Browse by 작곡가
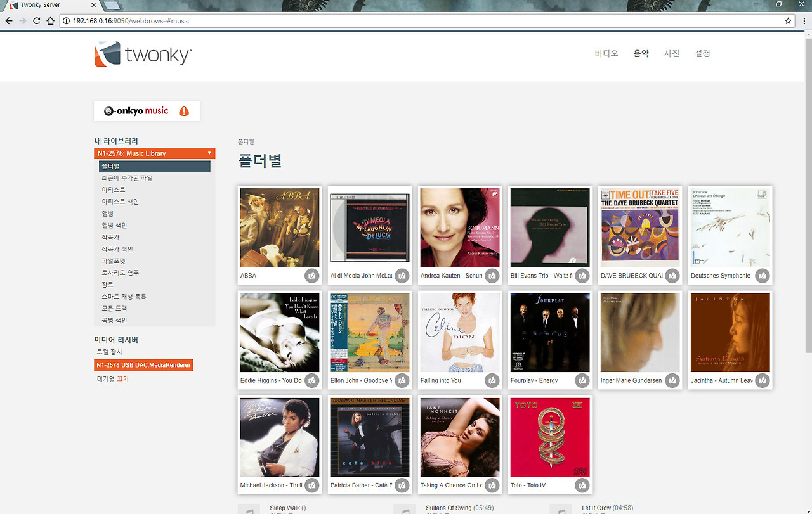The width and height of the screenshot is (812, 514). coord(110,237)
